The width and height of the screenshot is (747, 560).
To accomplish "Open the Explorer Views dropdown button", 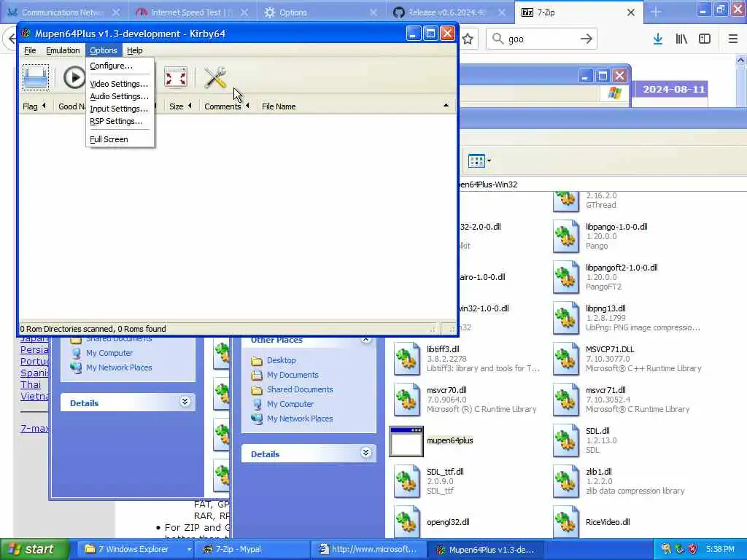I will 479,161.
